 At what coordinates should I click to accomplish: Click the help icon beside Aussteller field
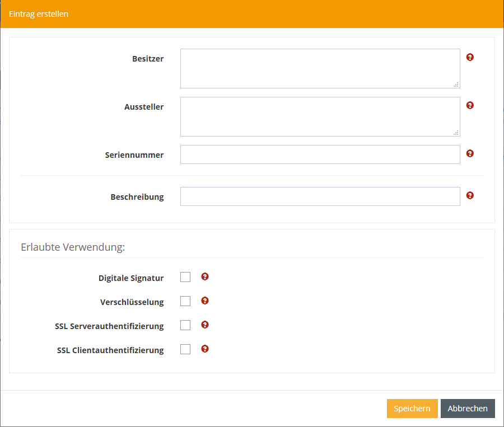[470, 105]
